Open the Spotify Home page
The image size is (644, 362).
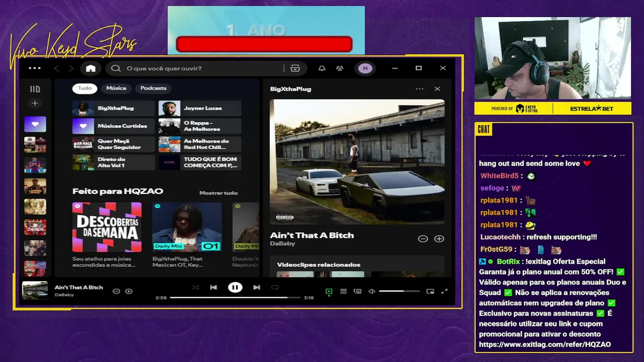pos(91,68)
